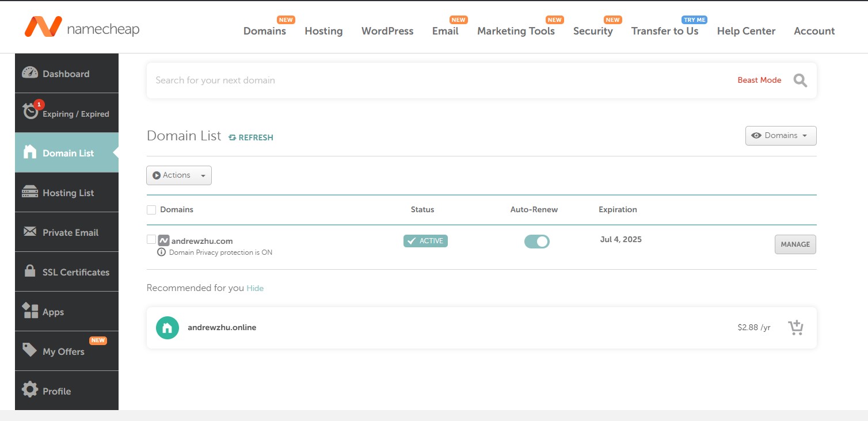Open the Hosting top menu
Screen dimensions: 868x421
click(x=323, y=31)
